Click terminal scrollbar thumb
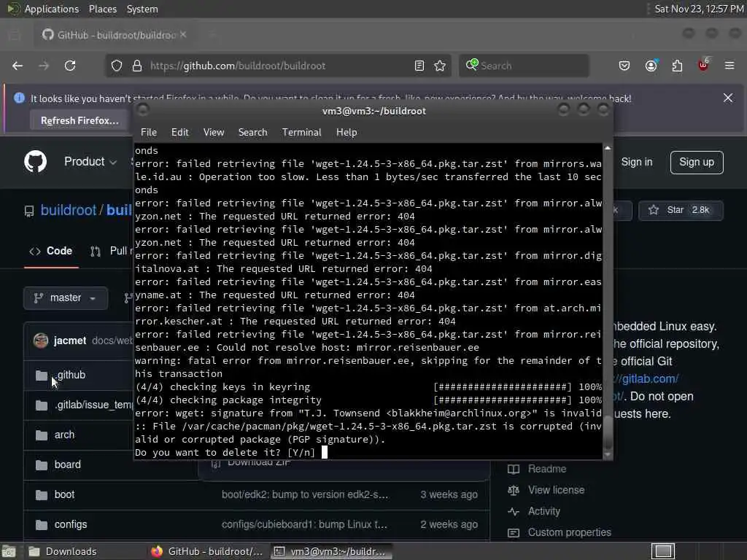This screenshot has height=560, width=747. pos(608,432)
